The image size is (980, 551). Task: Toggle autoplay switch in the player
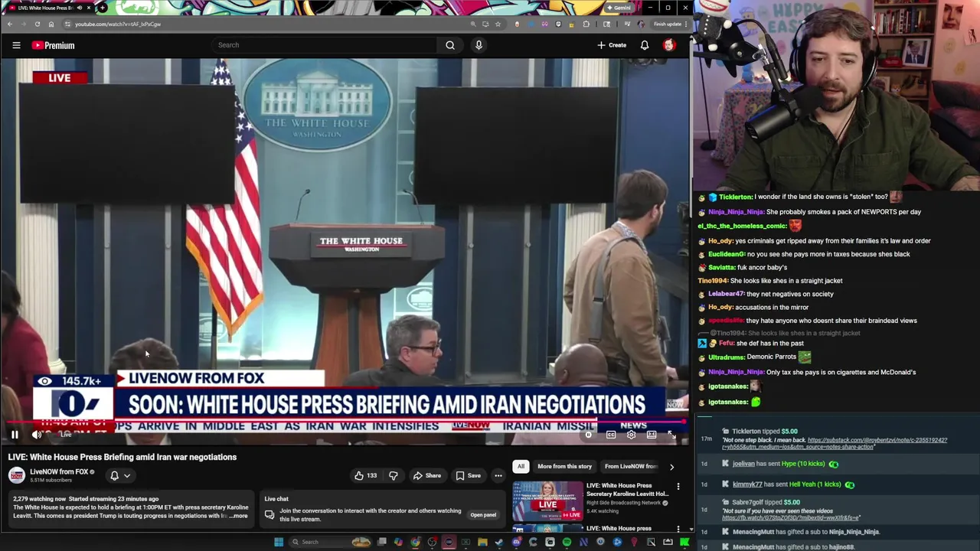click(589, 435)
